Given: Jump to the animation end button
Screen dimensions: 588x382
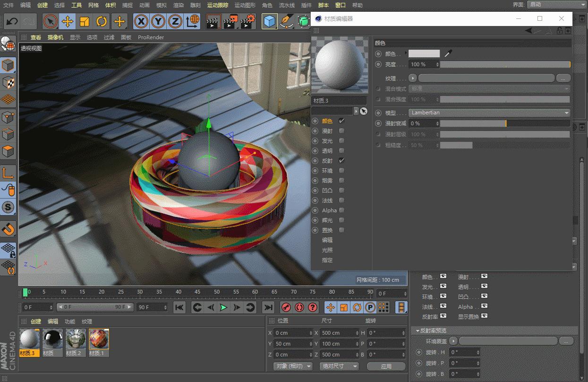Looking at the screenshot, I should [x=268, y=307].
